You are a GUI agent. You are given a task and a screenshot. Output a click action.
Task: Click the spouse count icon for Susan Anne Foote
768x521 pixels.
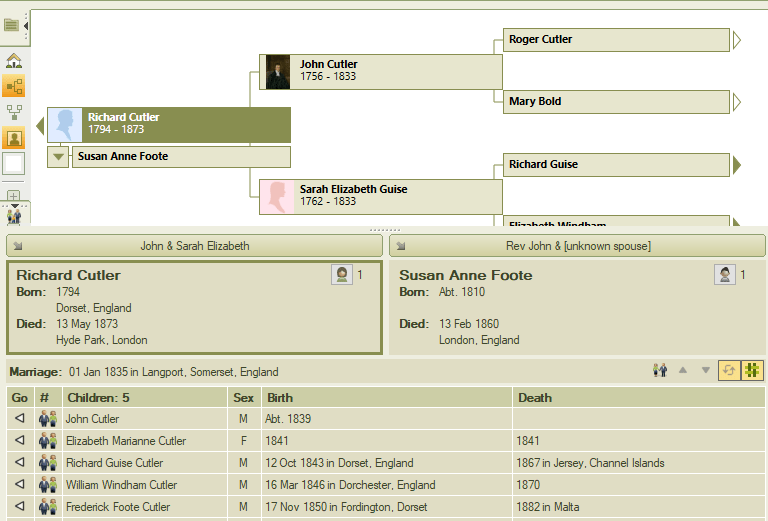[x=725, y=275]
